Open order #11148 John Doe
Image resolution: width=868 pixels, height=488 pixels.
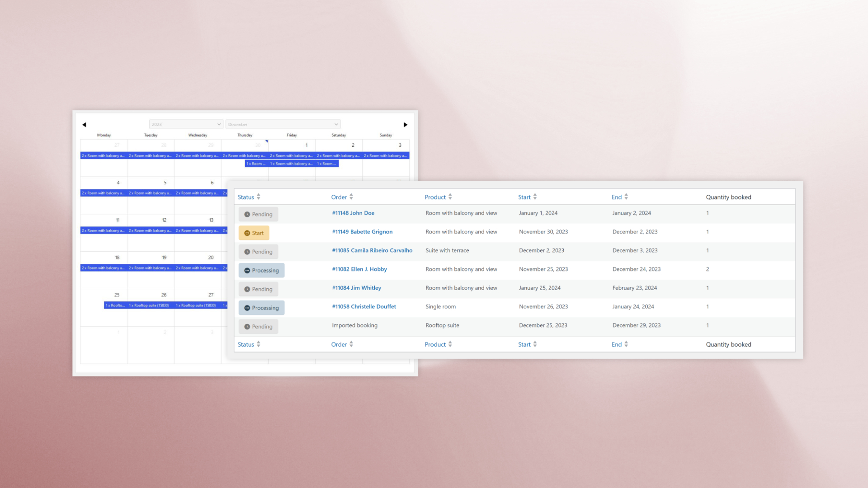pyautogui.click(x=353, y=213)
